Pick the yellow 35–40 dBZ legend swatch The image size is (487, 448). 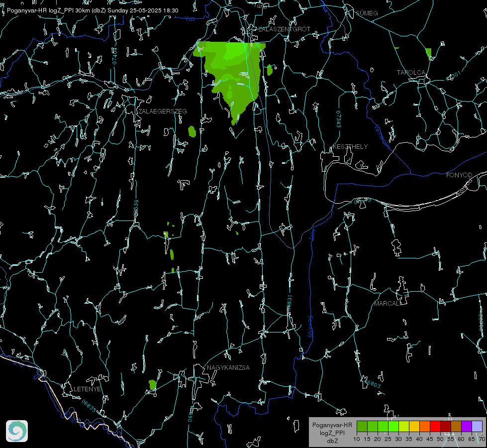(x=414, y=426)
